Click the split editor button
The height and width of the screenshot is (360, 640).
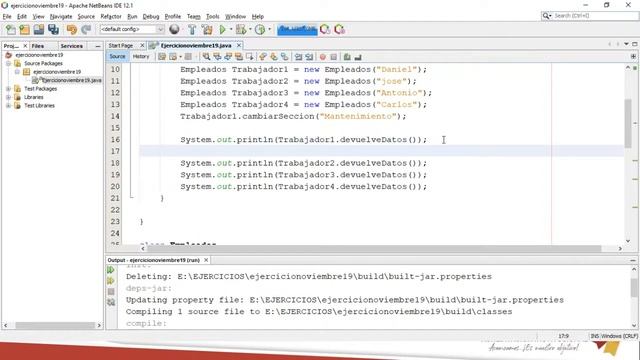[633, 56]
